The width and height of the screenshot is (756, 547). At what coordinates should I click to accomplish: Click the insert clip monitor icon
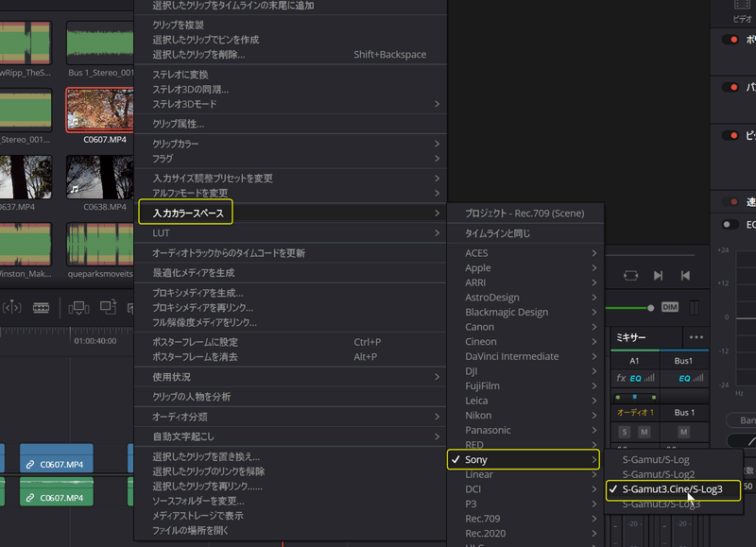78,307
